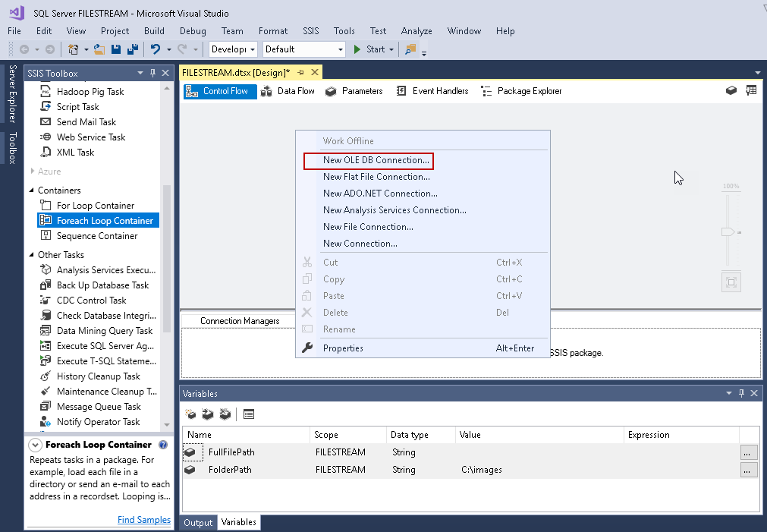
Task: Click the Grid Options icon in Variables toolbar
Action: pos(249,414)
